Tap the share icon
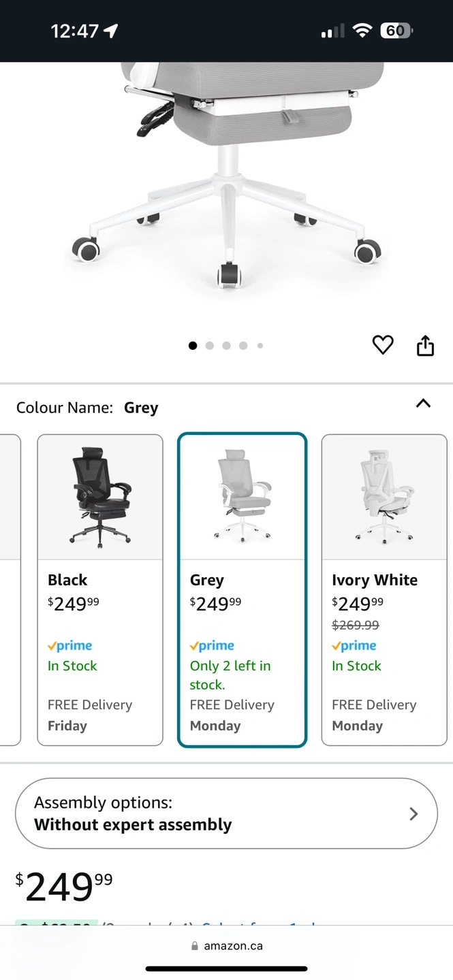 pos(425,346)
